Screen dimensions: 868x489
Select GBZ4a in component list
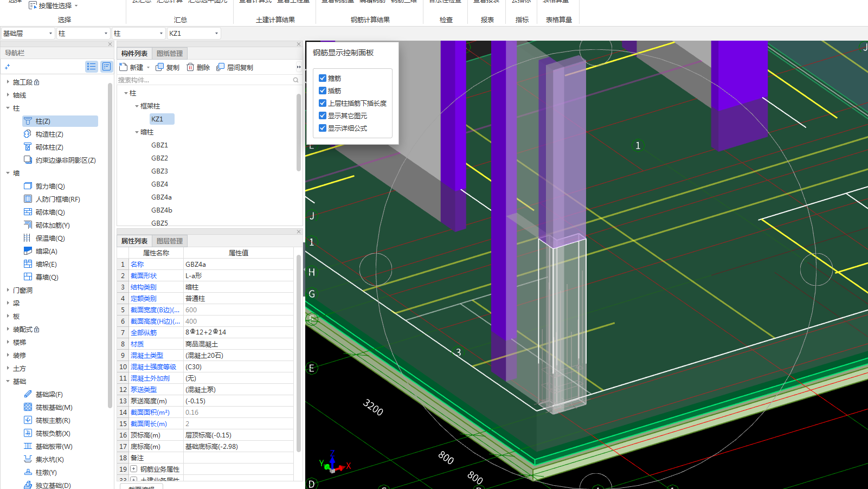162,197
